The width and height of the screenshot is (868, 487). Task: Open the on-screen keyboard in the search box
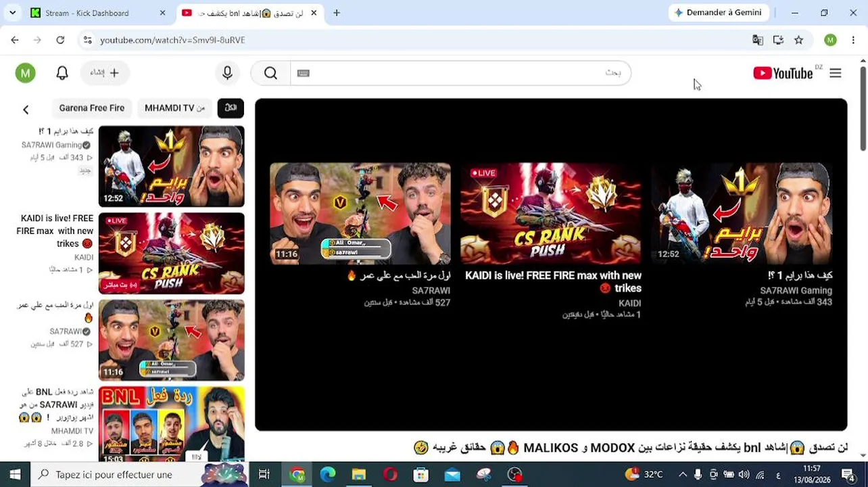pos(304,73)
